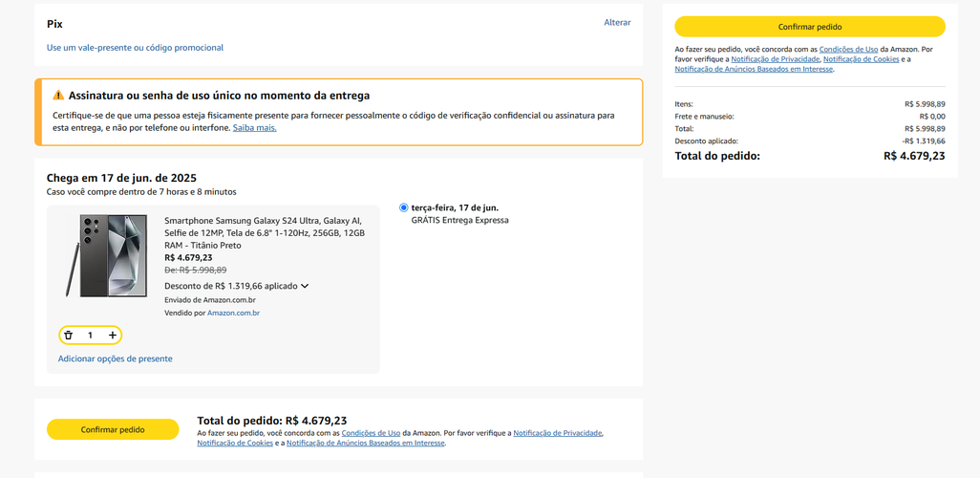Viewport: 980px width, 478px height.
Task: Click the Desconto aplicado value -R$ 1.319,66
Action: pyautogui.click(x=924, y=141)
